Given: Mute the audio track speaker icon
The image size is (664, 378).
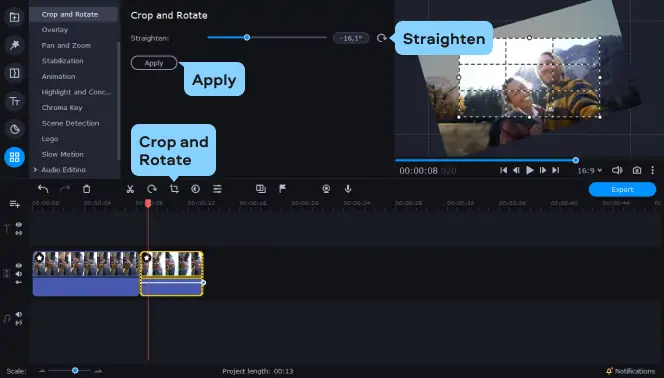Looking at the screenshot, I should [x=19, y=315].
